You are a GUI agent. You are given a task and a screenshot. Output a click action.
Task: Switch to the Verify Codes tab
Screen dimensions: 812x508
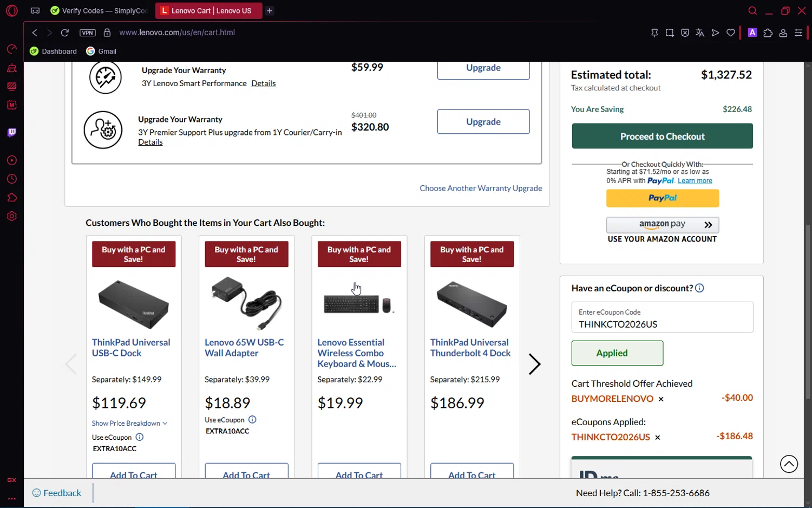(x=99, y=11)
